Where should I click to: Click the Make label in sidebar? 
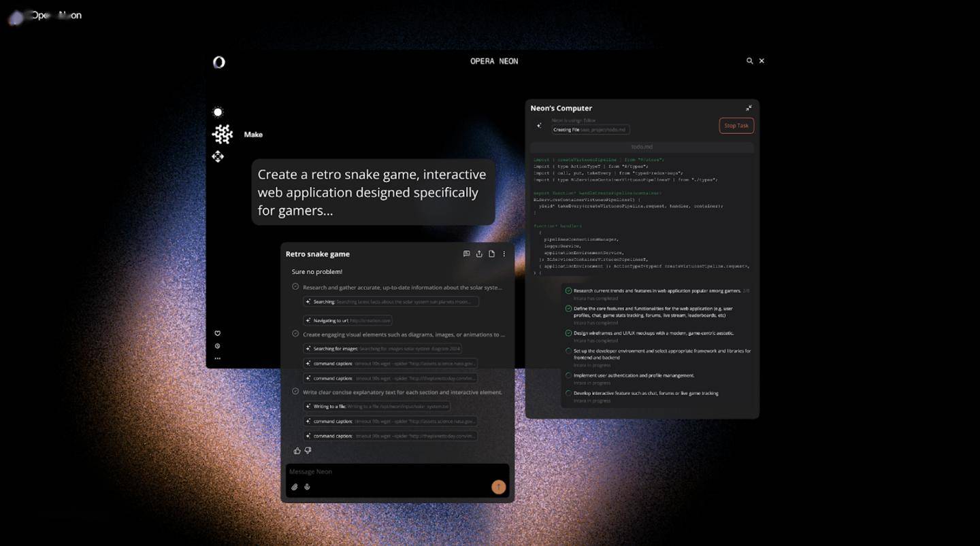point(253,135)
